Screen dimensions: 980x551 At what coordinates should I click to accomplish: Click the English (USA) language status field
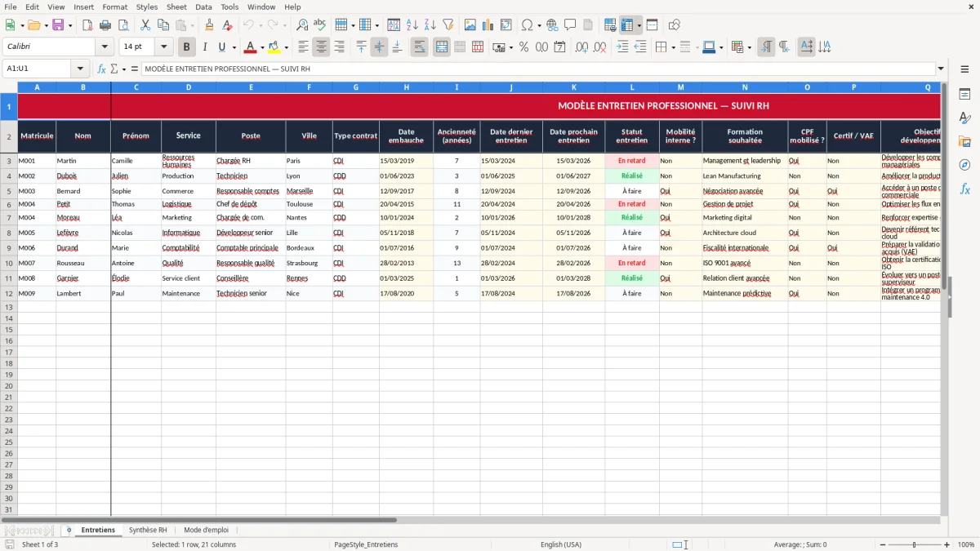click(561, 544)
